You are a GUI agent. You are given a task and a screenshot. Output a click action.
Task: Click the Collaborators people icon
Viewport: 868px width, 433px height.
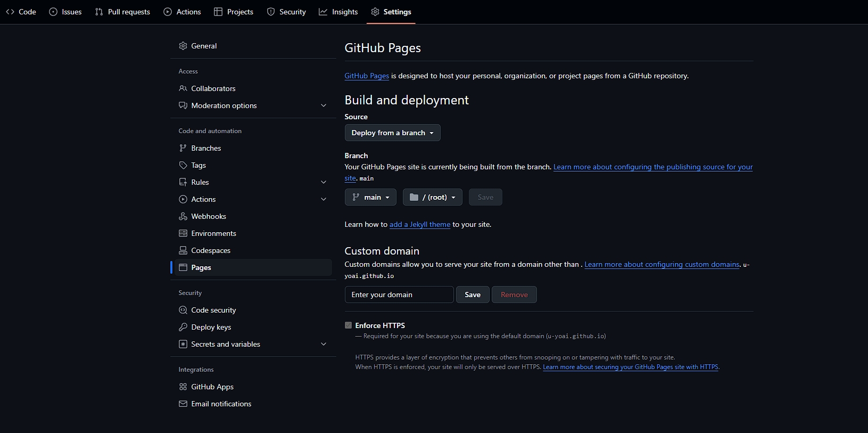(x=183, y=88)
